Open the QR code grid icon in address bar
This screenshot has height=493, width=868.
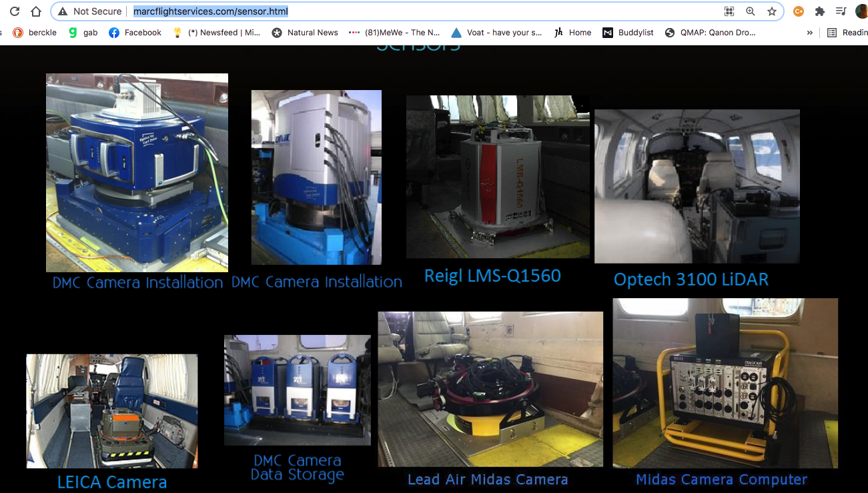pyautogui.click(x=729, y=11)
